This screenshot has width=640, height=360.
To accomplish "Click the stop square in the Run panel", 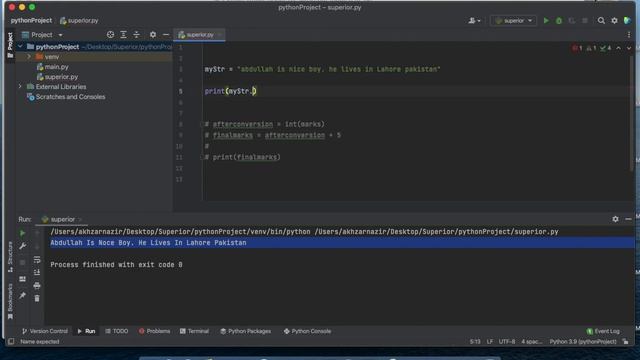I will [x=22, y=262].
